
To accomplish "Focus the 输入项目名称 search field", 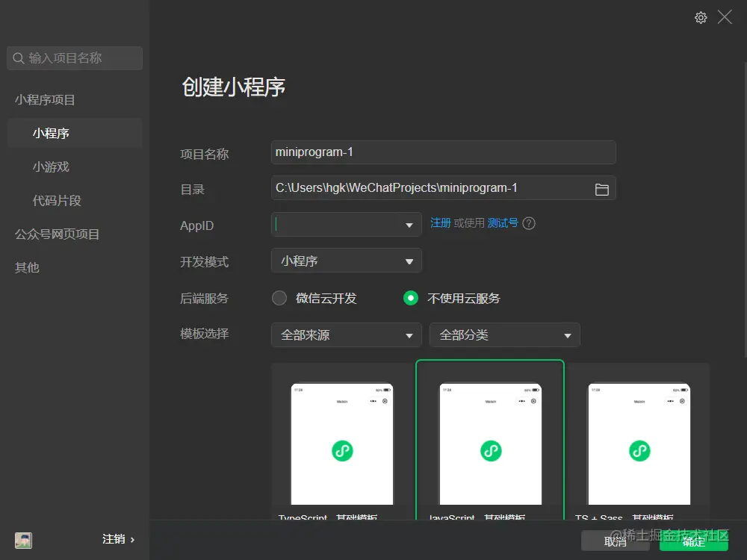I will 75,58.
